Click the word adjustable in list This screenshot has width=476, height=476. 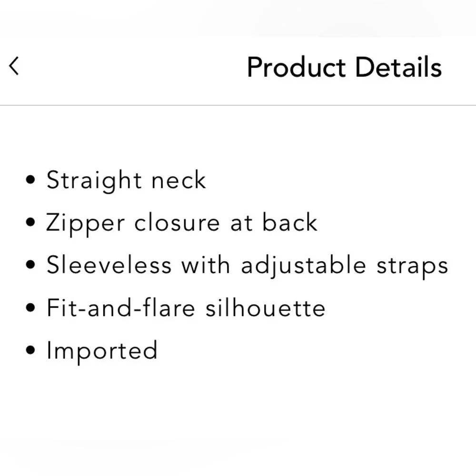[x=303, y=266]
